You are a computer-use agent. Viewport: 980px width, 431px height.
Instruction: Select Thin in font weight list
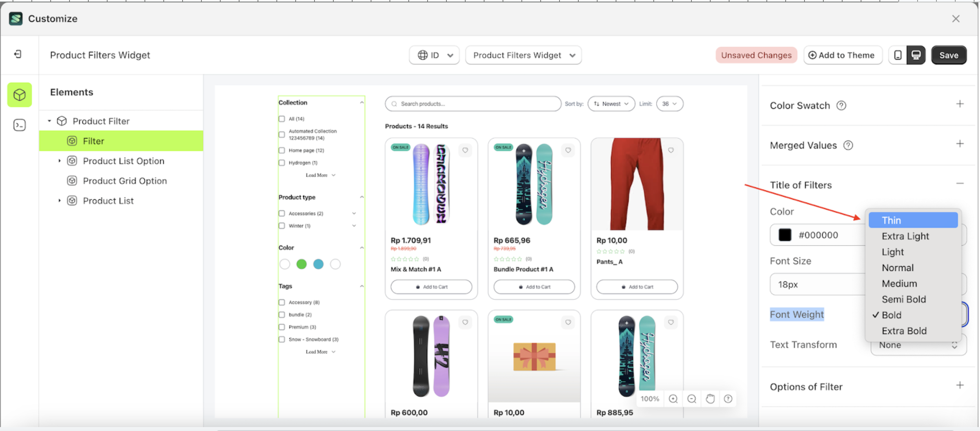tap(913, 220)
